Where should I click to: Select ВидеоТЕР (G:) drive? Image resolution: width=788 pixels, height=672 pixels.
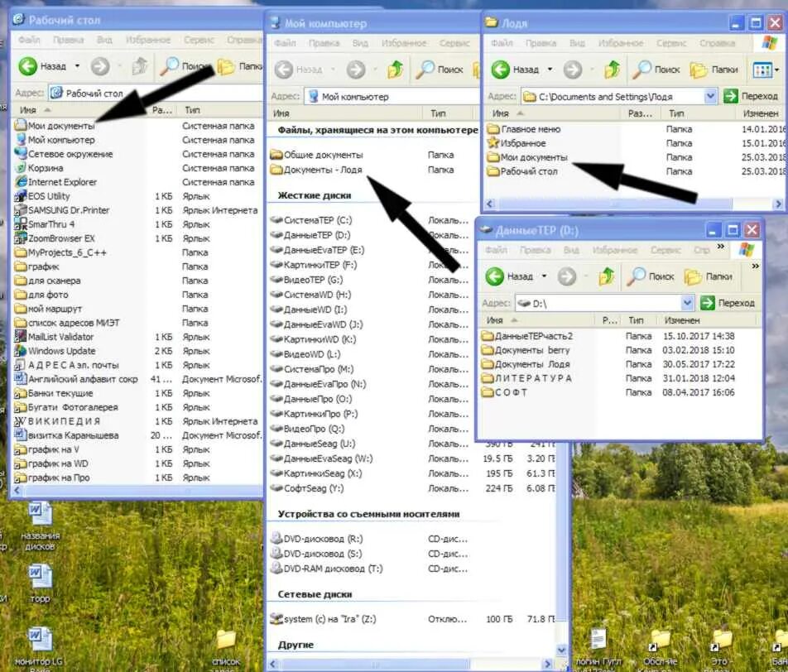coord(306,280)
